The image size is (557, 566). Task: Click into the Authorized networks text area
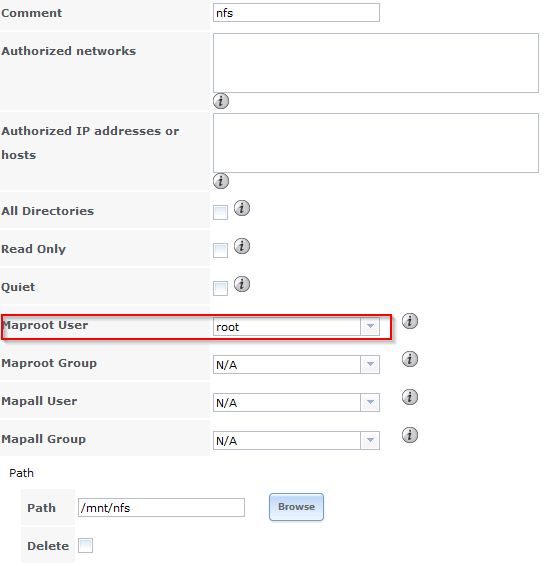click(376, 63)
